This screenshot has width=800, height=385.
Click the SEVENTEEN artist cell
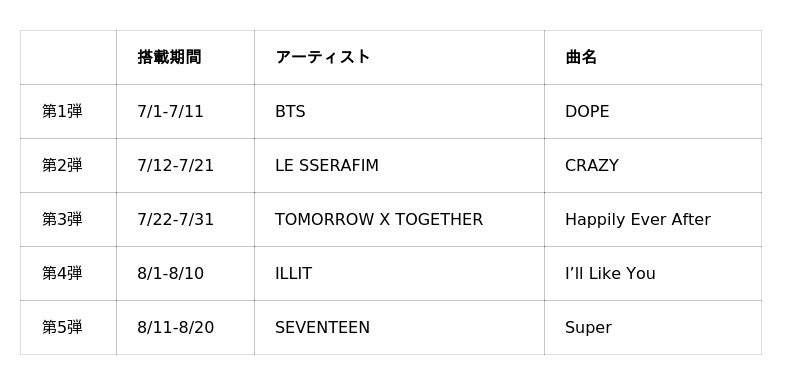322,327
